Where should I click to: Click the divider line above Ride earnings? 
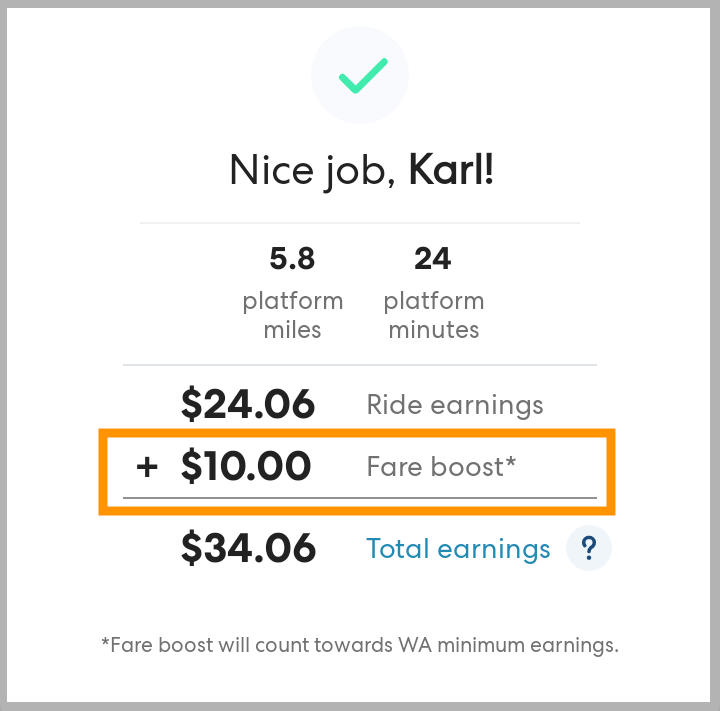360,365
